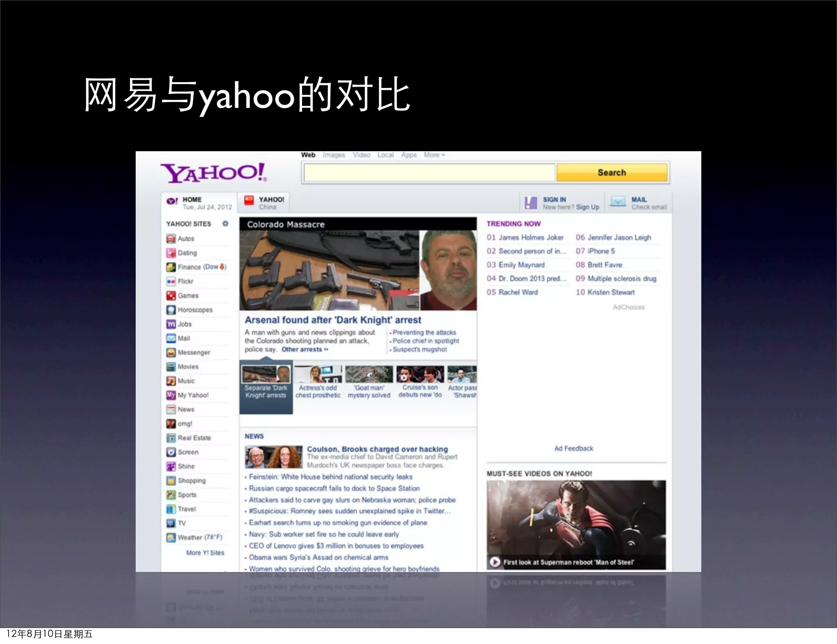Click the Yahoo! logo
Viewport: 837px width, 644px height.
pos(214,173)
